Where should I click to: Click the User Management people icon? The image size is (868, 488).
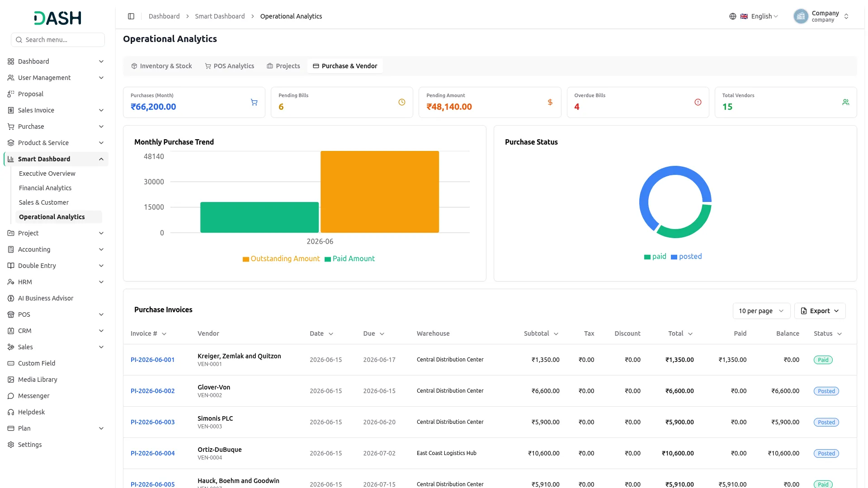[11, 78]
